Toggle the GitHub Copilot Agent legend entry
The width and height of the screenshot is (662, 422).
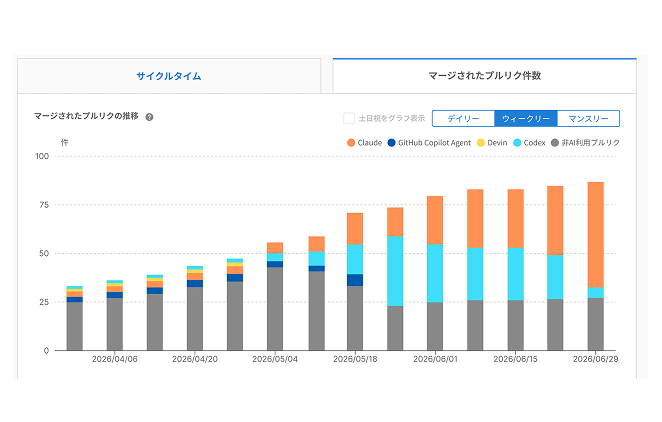tap(429, 143)
